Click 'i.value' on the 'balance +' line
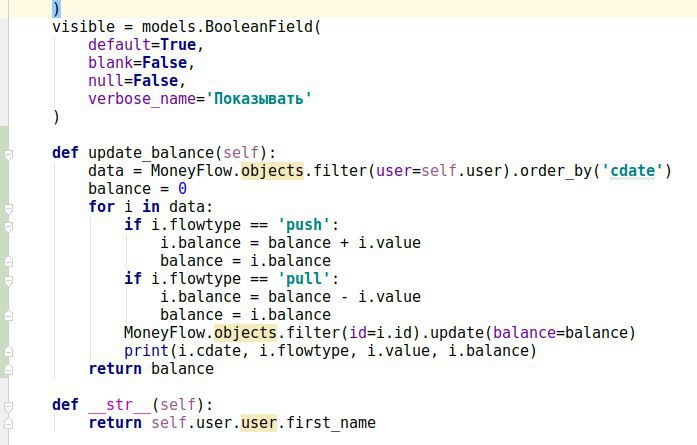The image size is (697, 445). [389, 243]
